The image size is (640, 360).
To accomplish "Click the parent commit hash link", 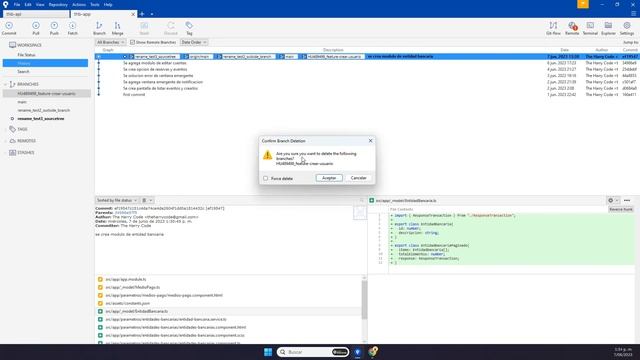I will tap(126, 213).
